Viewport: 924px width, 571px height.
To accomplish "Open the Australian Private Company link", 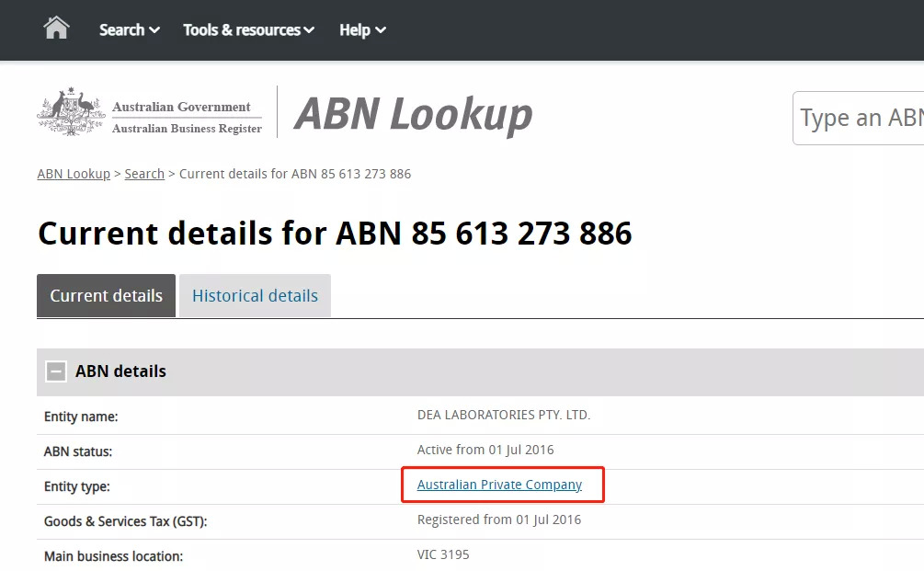I will pyautogui.click(x=499, y=485).
